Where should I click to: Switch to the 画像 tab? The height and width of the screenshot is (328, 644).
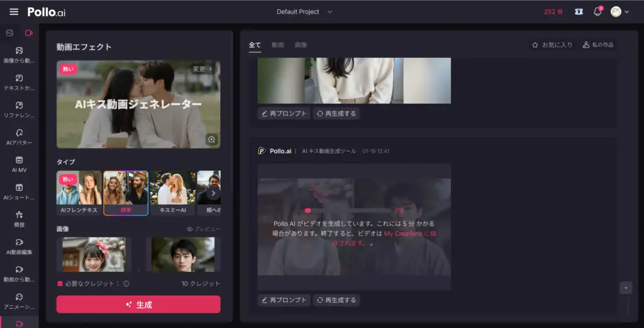[x=301, y=45]
